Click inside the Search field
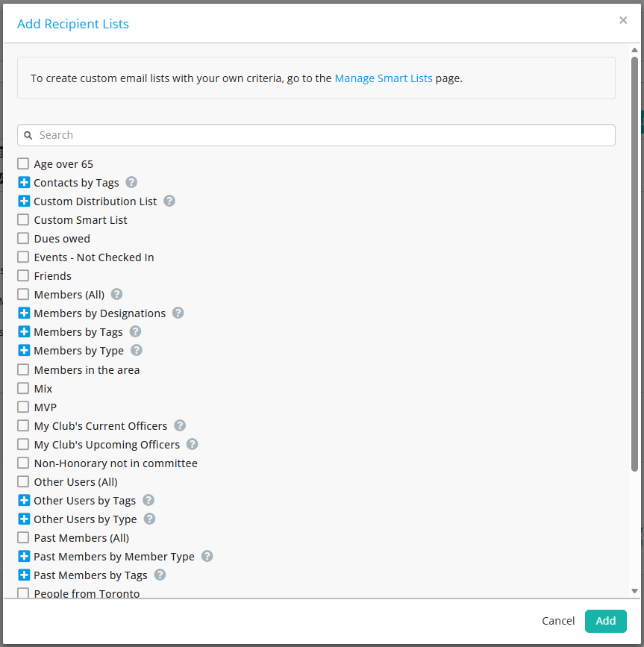Screen dimensions: 644x647 [224, 135]
